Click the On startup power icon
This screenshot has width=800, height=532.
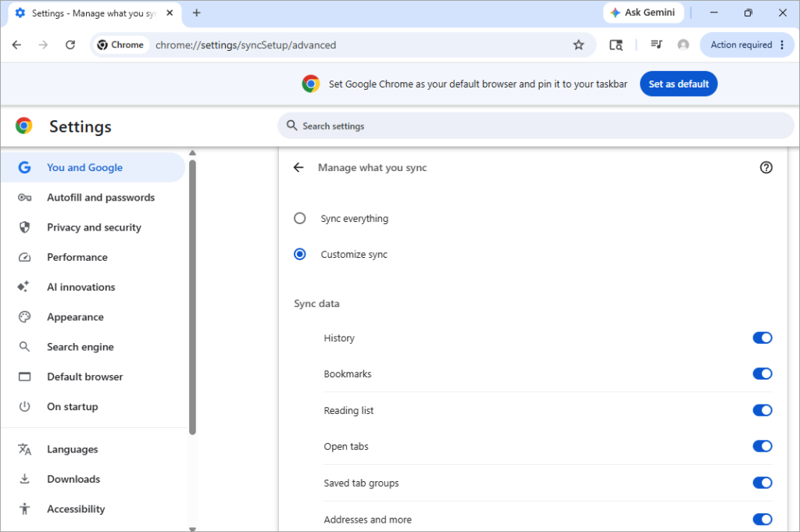(24, 406)
